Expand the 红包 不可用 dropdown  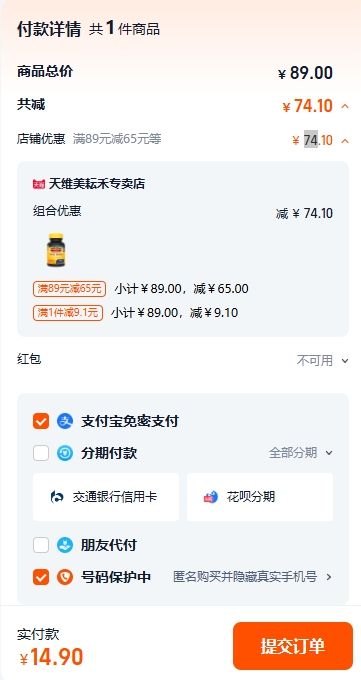point(323,360)
